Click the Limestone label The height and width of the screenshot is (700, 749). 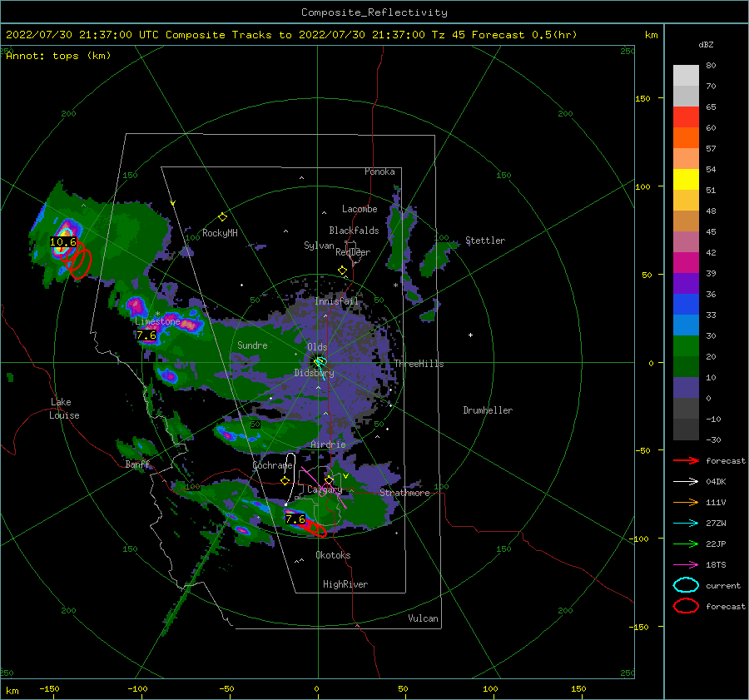click(x=157, y=321)
